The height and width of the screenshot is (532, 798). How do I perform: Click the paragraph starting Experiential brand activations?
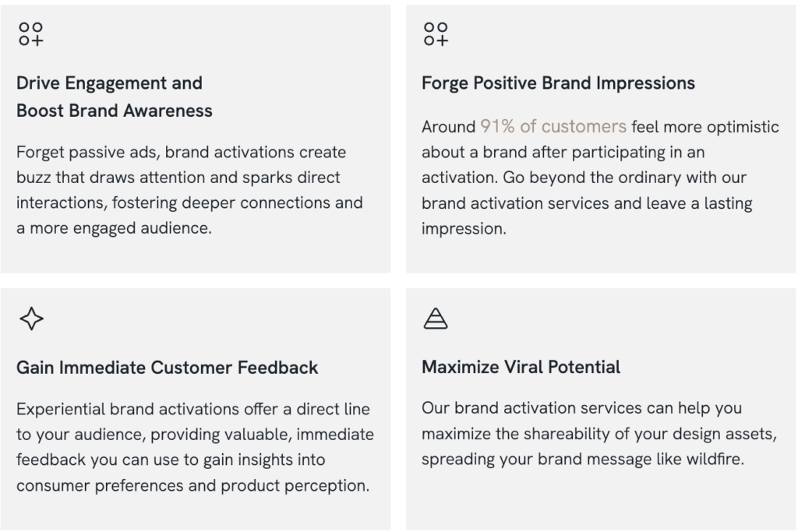195,447
